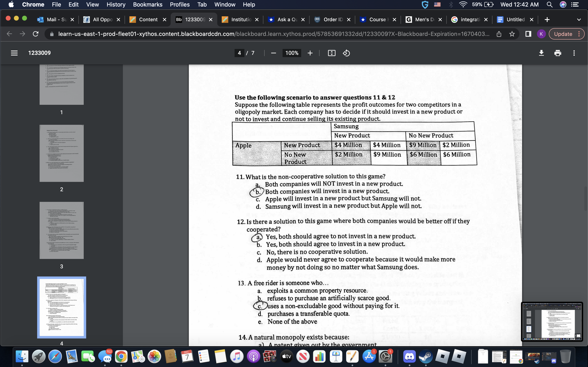This screenshot has height=367, width=588.
Task: Toggle the Chrome side panel
Action: [x=528, y=34]
